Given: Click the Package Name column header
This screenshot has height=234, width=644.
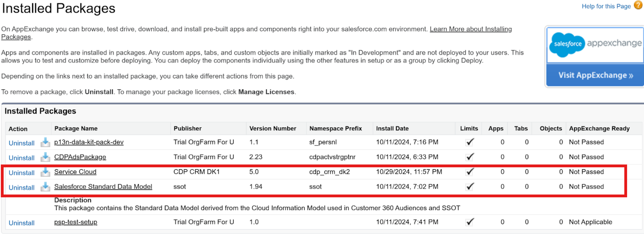Looking at the screenshot, I should coord(76,129).
